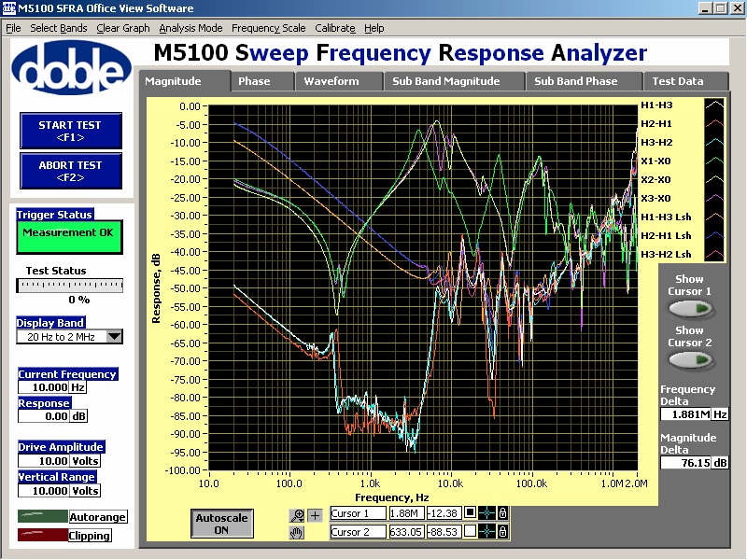
Task: Toggle the Show Cursor 1 switch
Action: pyautogui.click(x=690, y=309)
